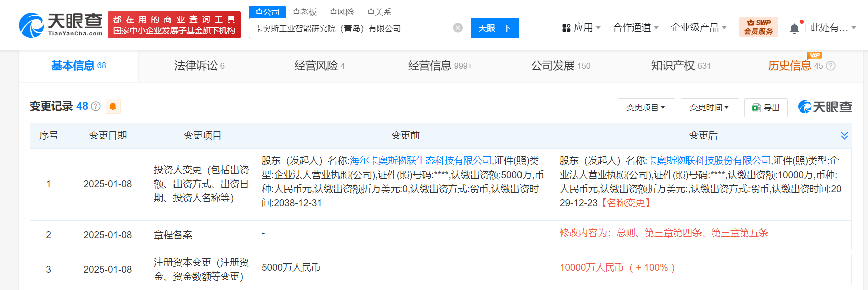The height and width of the screenshot is (290, 868).
Task: Click the 投资人变更 item cell in row 1
Action: (x=202, y=184)
